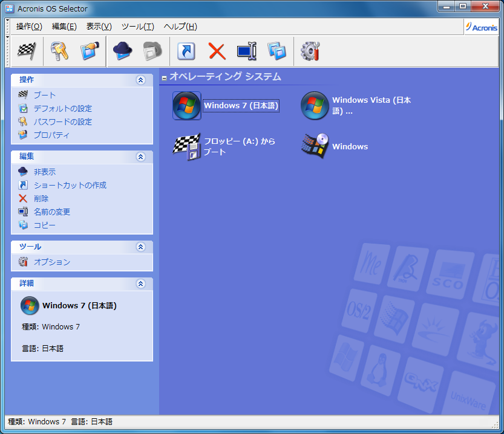The height and width of the screenshot is (434, 504).
Task: Click the icon beside プロパティ
Action: pyautogui.click(x=23, y=135)
